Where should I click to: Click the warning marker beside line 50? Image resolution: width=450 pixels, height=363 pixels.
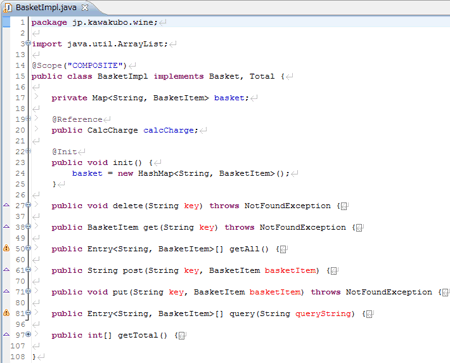[x=6, y=248]
